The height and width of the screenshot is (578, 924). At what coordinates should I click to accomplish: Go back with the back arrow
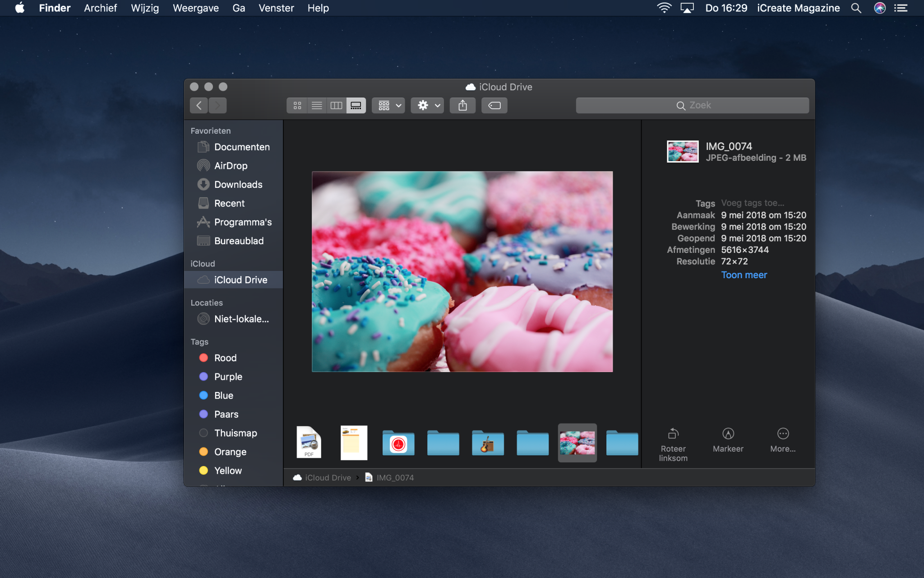click(x=199, y=106)
